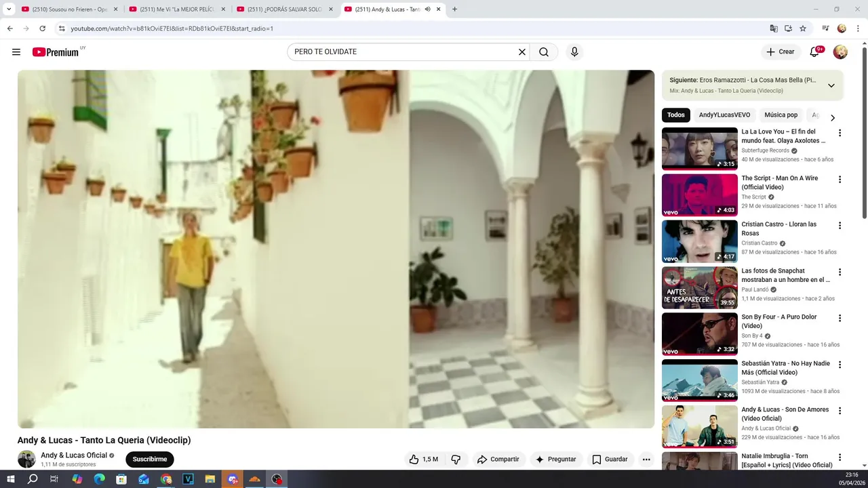
Task: Dislike the video
Action: [x=456, y=460]
